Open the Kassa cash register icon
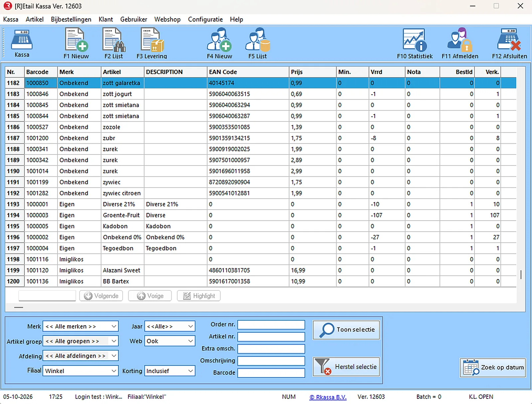 [x=22, y=44]
